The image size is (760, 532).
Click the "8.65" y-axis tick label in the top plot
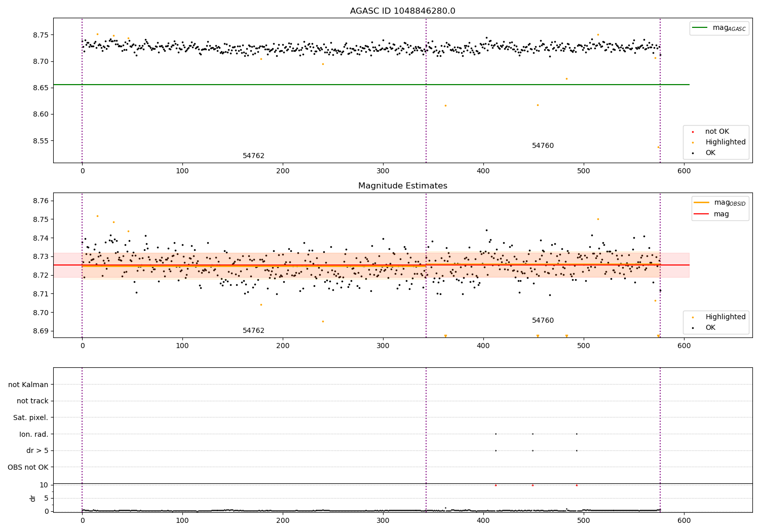tap(40, 88)
